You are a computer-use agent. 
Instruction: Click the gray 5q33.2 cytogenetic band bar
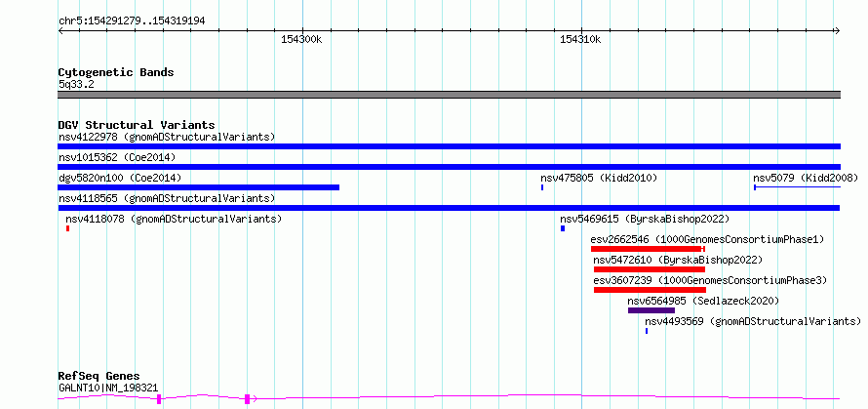449,95
